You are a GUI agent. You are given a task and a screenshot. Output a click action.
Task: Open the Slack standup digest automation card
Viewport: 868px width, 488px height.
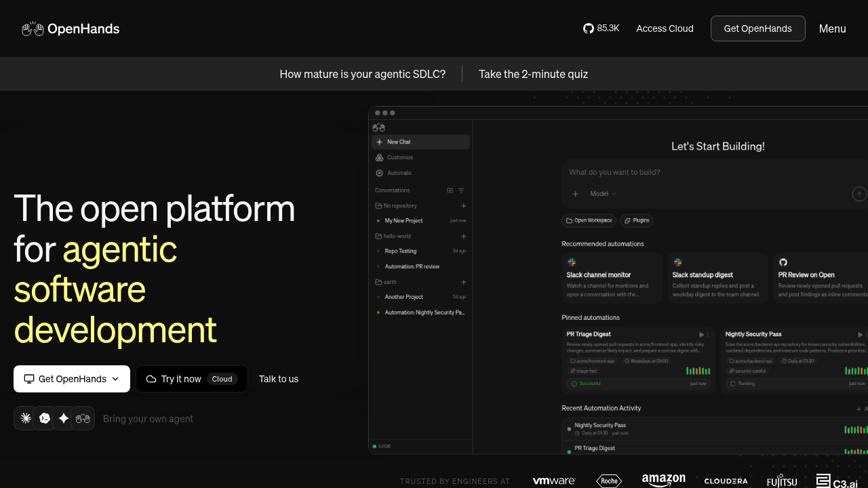tap(717, 278)
